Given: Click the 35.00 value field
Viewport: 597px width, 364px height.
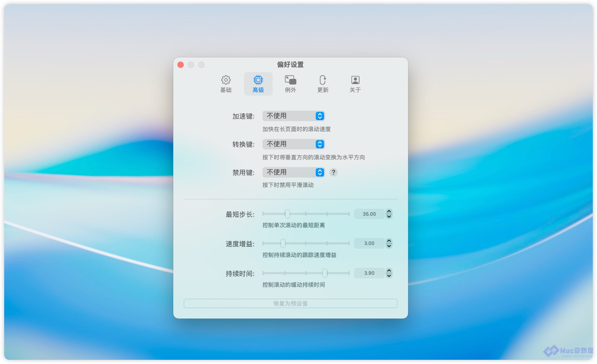Looking at the screenshot, I should (x=369, y=214).
